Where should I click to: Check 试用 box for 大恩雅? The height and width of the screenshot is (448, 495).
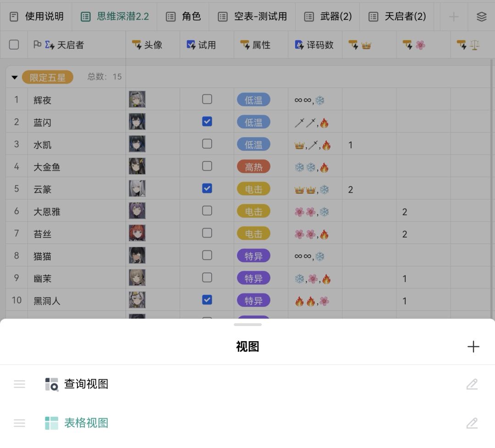point(207,210)
